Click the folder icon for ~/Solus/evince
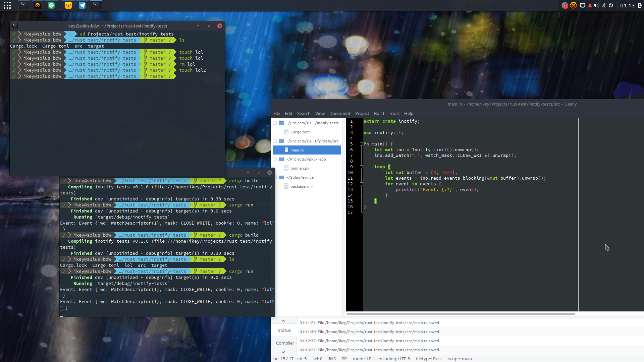Image resolution: width=644 pixels, height=362 pixels. 281,177
